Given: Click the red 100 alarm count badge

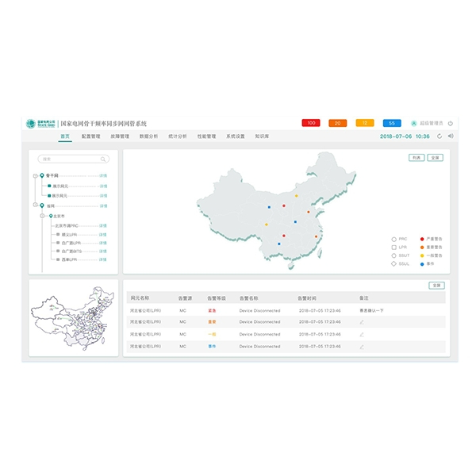Looking at the screenshot, I should 311,123.
